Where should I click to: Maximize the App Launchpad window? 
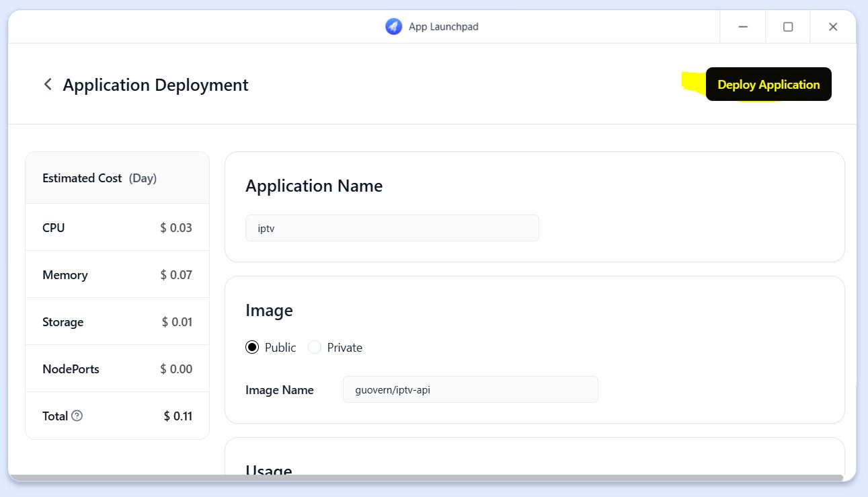(788, 27)
